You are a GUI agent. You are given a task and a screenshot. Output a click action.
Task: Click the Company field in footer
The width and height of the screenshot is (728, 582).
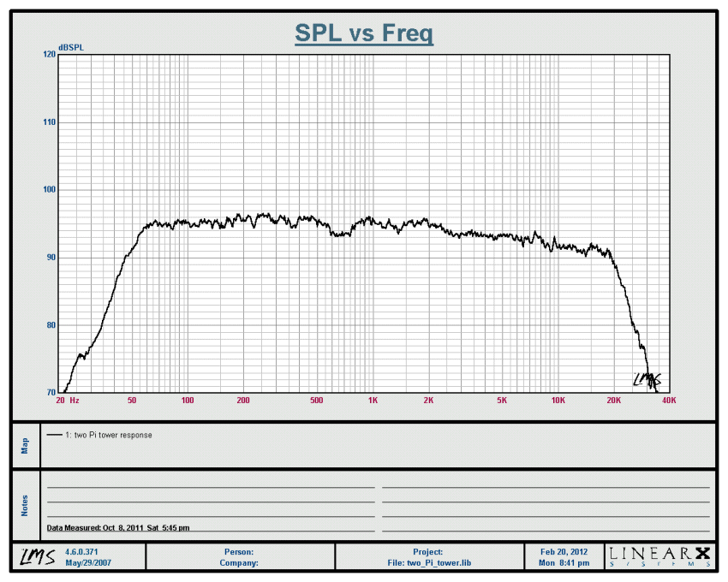tap(239, 563)
